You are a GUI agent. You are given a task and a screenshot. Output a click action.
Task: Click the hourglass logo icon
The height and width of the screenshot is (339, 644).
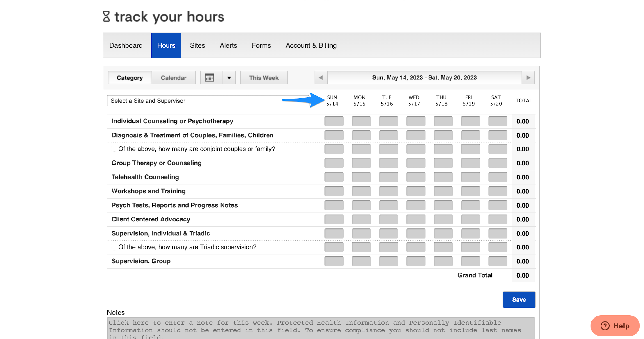click(106, 16)
